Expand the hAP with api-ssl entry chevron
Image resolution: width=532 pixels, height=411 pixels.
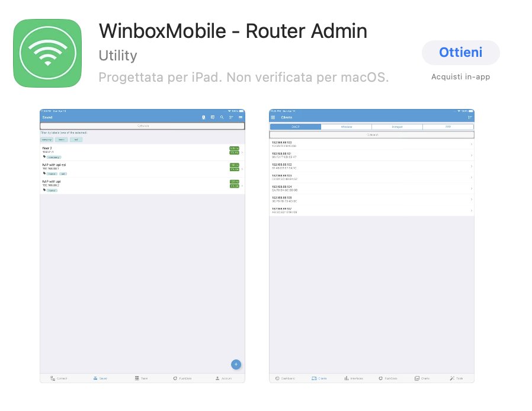(242, 169)
